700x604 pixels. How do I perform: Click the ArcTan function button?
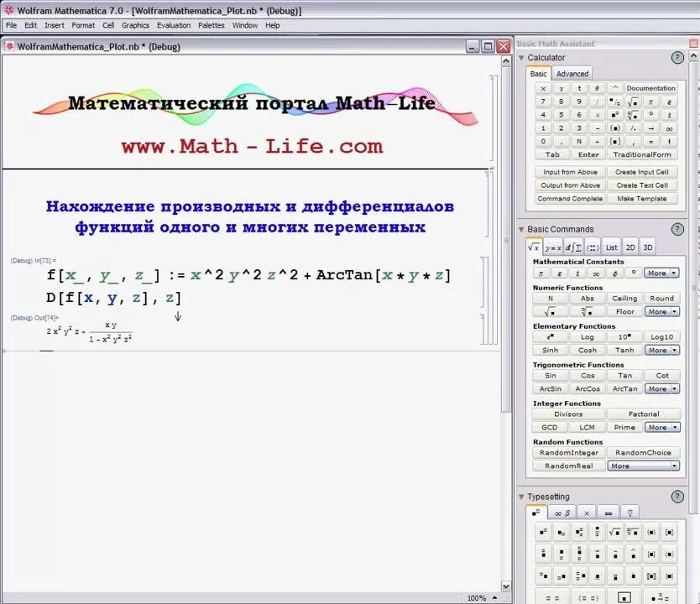(x=624, y=388)
